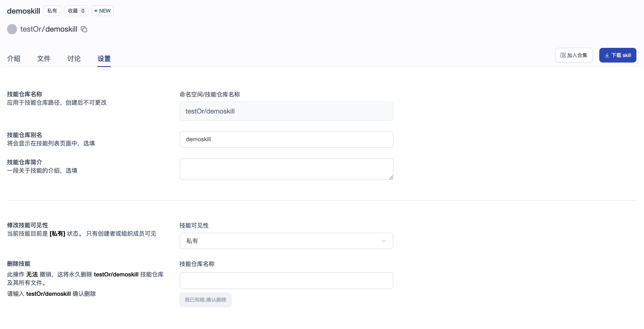Click the 下载 skill button
This screenshot has height=329, width=644.
618,55
